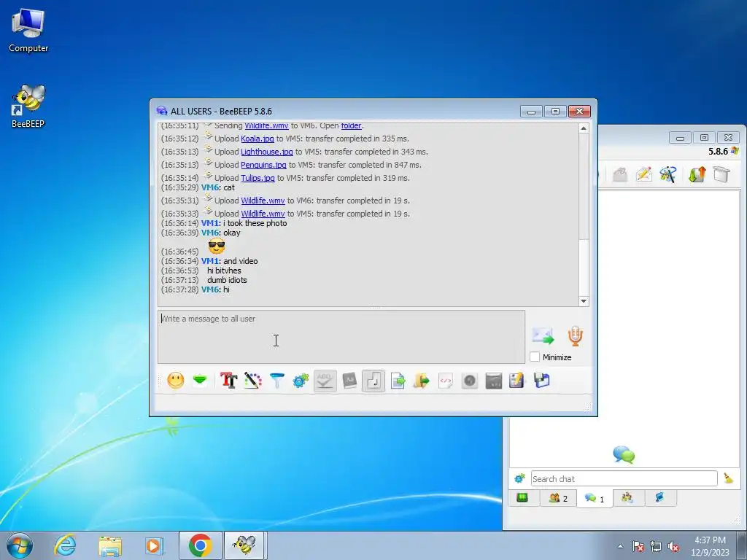
Task: Toggle the ABC spell check button
Action: coord(325,381)
